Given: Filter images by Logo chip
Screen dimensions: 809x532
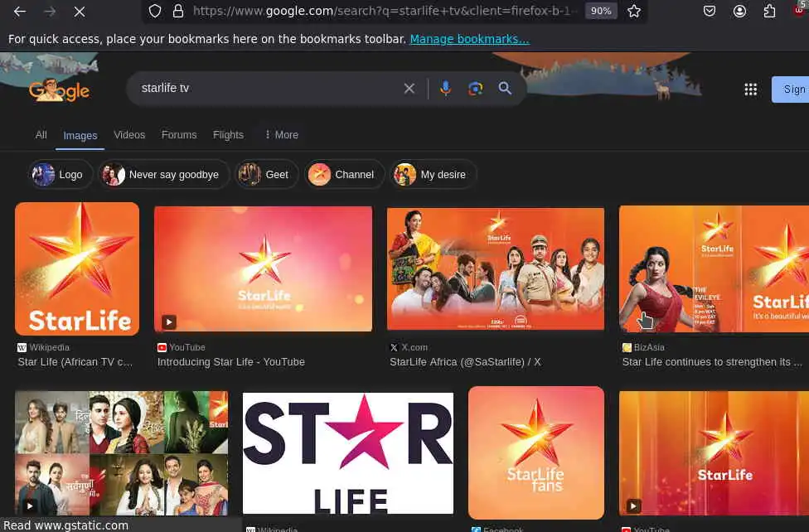Looking at the screenshot, I should point(61,174).
